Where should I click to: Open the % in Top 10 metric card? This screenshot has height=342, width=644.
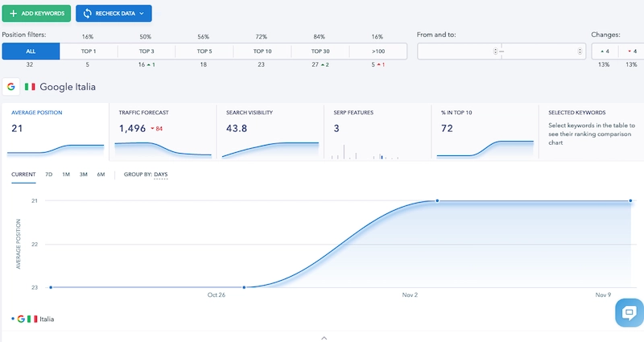pos(485,131)
